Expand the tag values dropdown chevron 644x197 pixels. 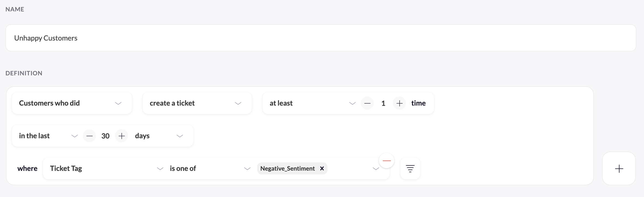pyautogui.click(x=376, y=169)
